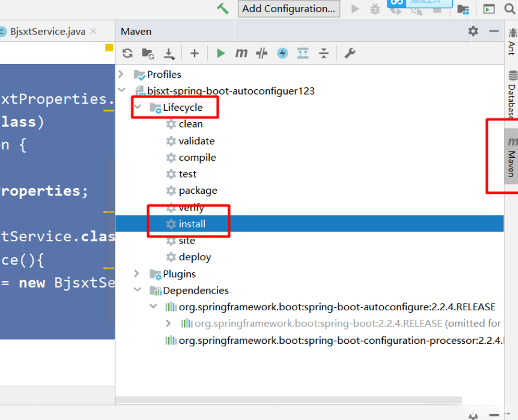Close the BjsxtService.java tab
The width and height of the screenshot is (518, 420).
pos(93,31)
